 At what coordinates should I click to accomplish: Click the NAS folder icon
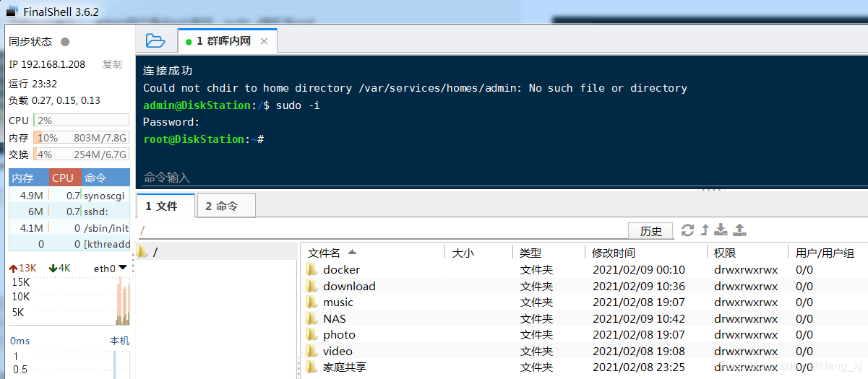pos(311,318)
